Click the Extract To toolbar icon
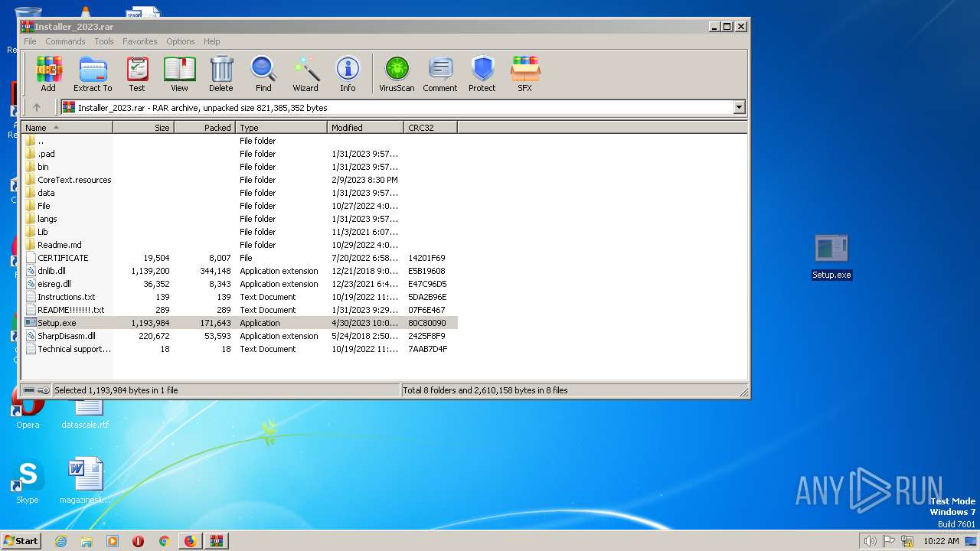 (93, 74)
